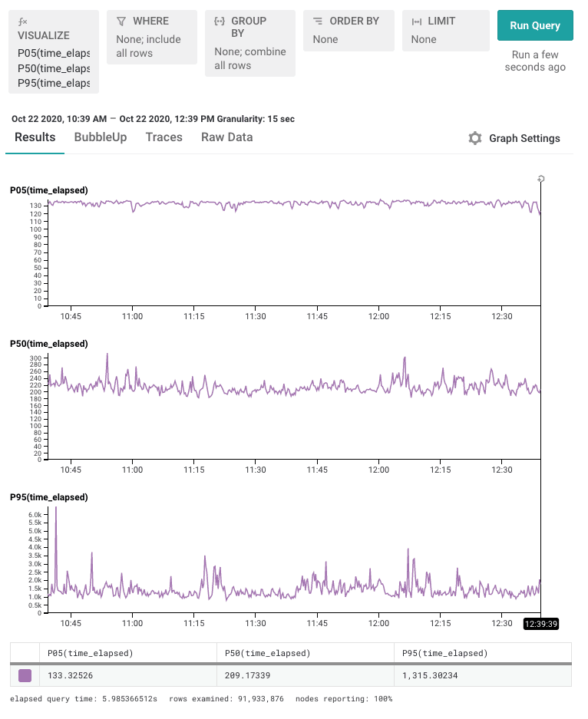Click the purple series color swatch

(x=25, y=675)
